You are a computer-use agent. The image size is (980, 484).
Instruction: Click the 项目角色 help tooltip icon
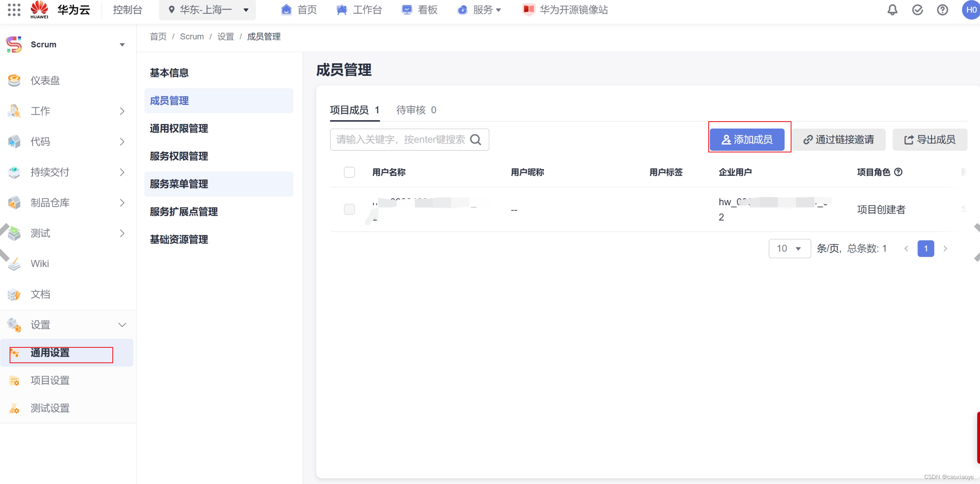(898, 172)
